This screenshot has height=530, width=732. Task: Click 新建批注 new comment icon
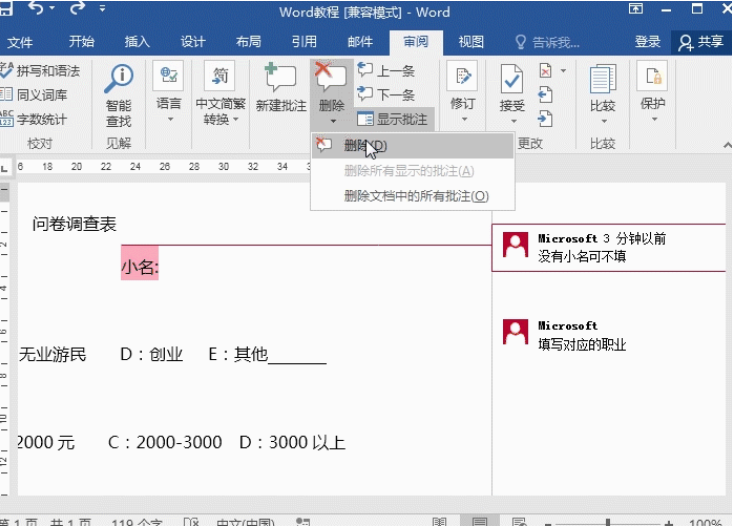[x=280, y=77]
